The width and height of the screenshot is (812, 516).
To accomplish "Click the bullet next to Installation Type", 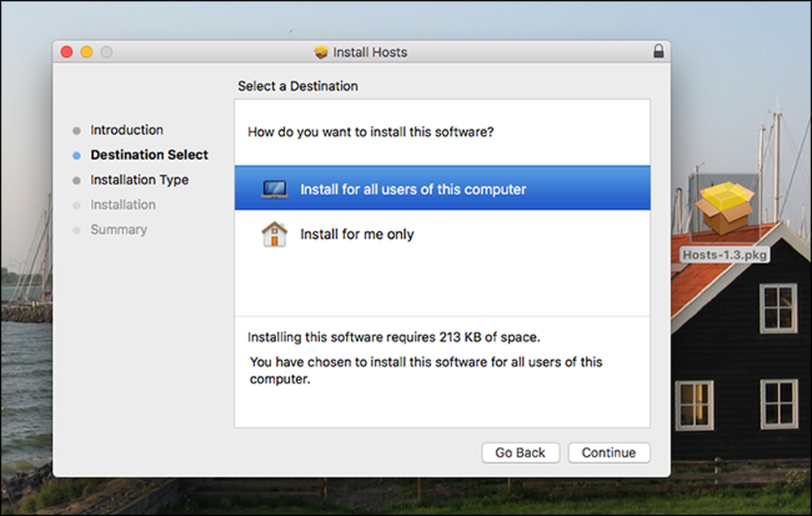I will click(x=76, y=180).
